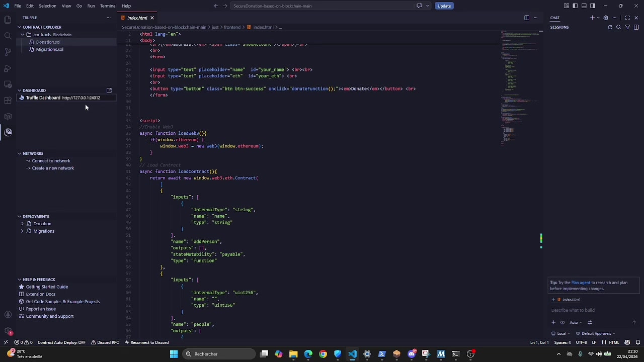Open the Selection menu

(47, 6)
